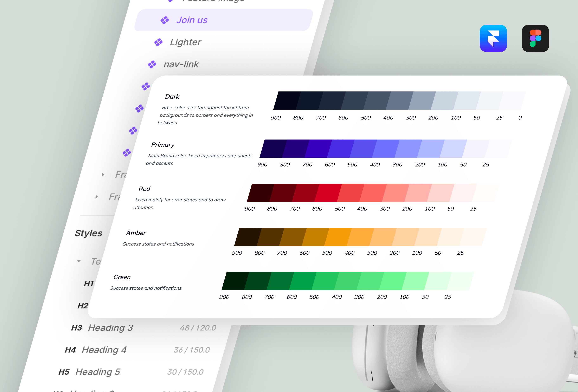Click the Styles section heading
The width and height of the screenshot is (578, 392).
click(x=89, y=233)
